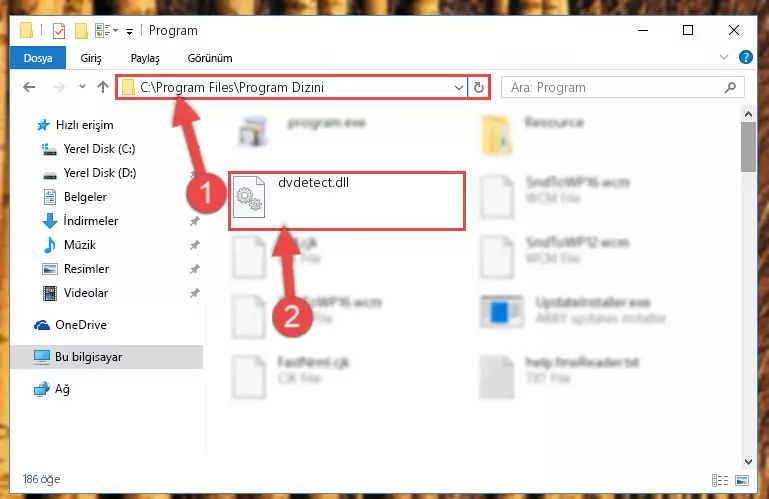
Task: Click the search magnifier icon
Action: (x=730, y=87)
